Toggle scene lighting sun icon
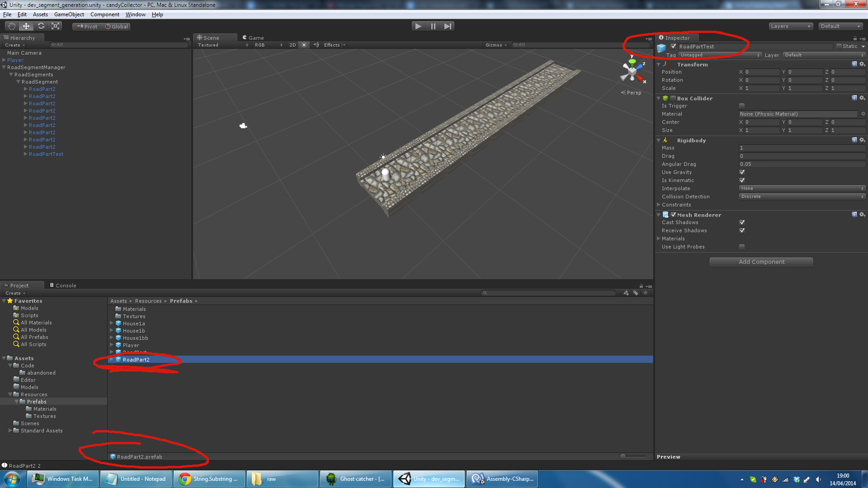This screenshot has width=868, height=488. [304, 45]
